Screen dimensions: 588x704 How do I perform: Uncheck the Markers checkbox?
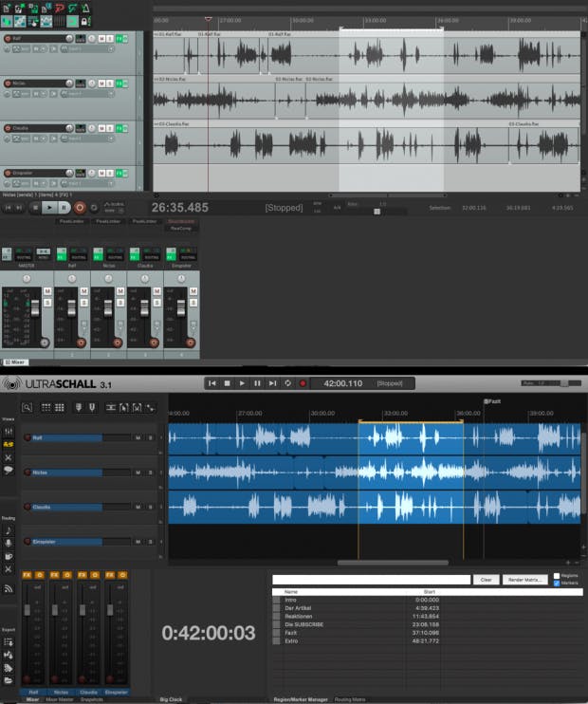tap(557, 583)
